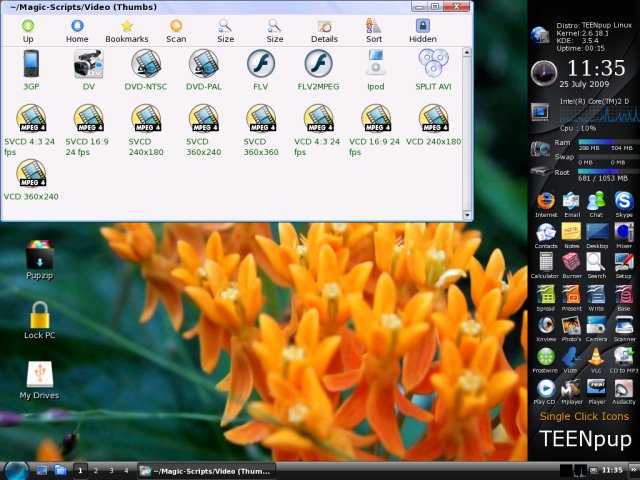Select the Ipod conversion icon
Image resolution: width=640 pixels, height=480 pixels.
(x=375, y=68)
